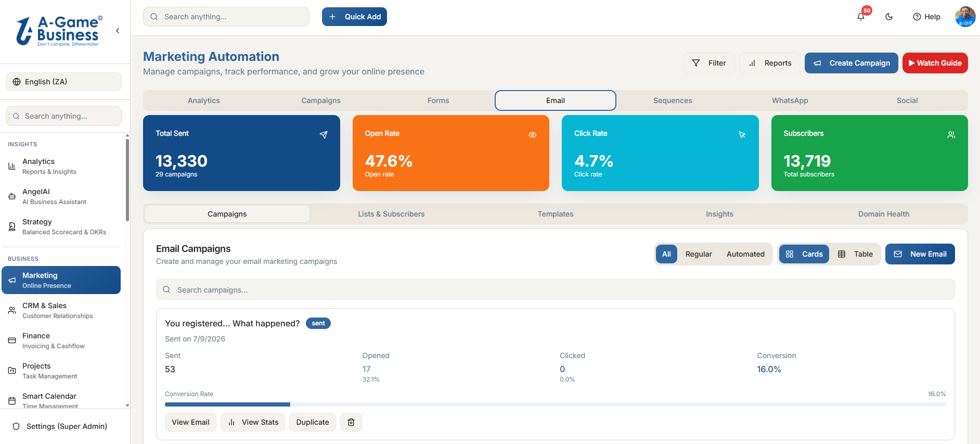Click the sidebar scrollbar
This screenshot has width=980, height=444.
click(127, 180)
